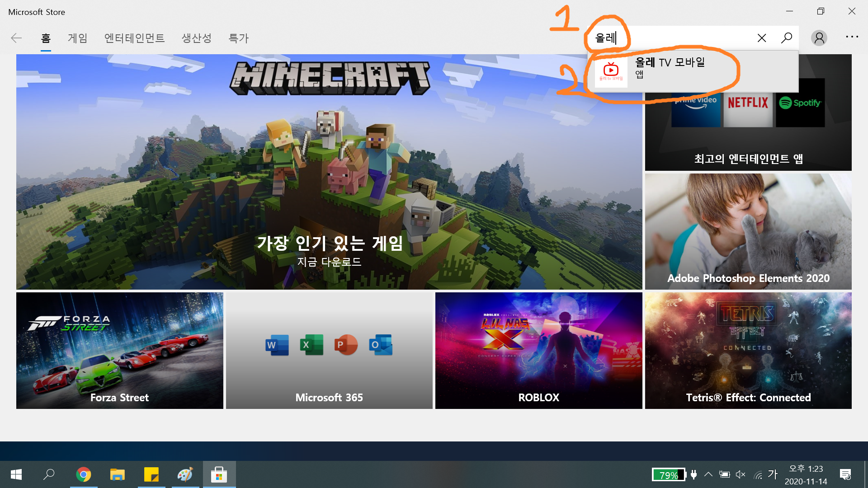This screenshot has height=488, width=868.
Task: Open the Microsoft 365 tile
Action: 329,351
